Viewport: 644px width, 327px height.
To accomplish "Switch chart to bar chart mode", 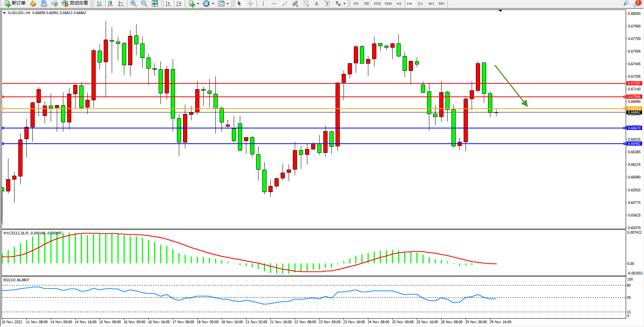I will click(100, 3).
